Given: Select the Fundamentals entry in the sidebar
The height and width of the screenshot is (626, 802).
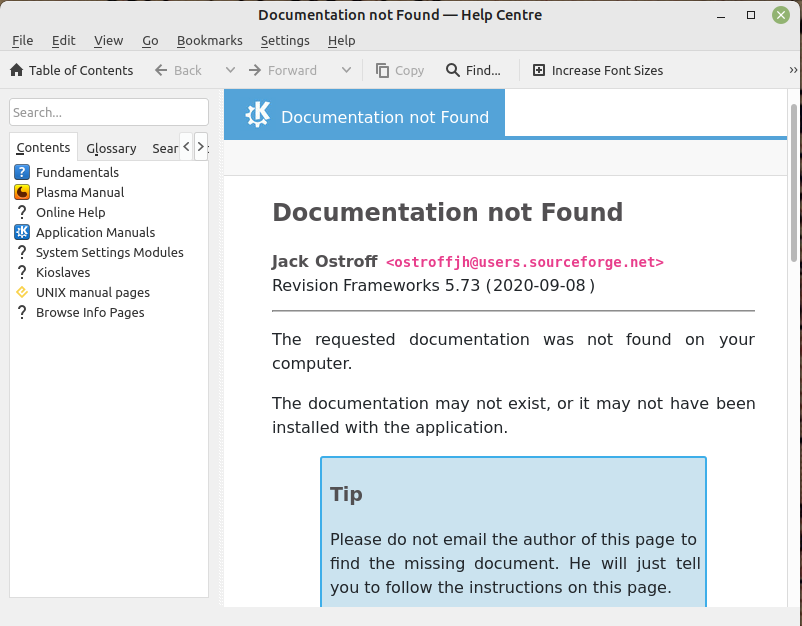Looking at the screenshot, I should pos(77,172).
